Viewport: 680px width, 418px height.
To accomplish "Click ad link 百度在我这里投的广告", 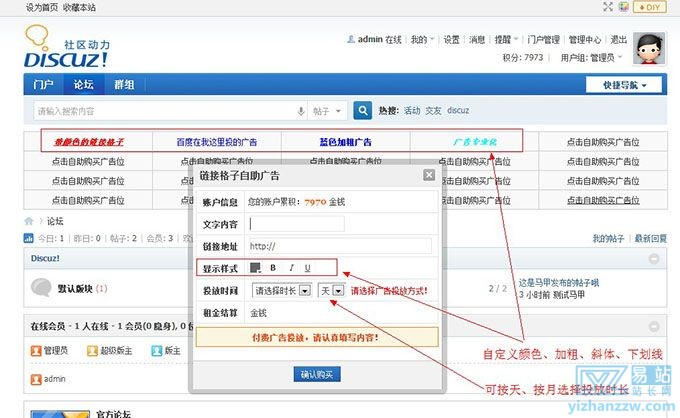I will 217,142.
